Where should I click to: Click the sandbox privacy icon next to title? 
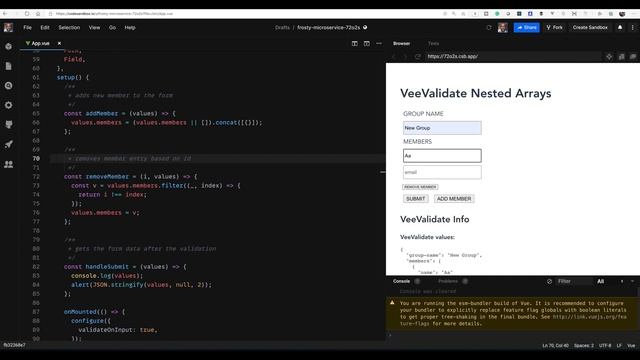(x=365, y=27)
